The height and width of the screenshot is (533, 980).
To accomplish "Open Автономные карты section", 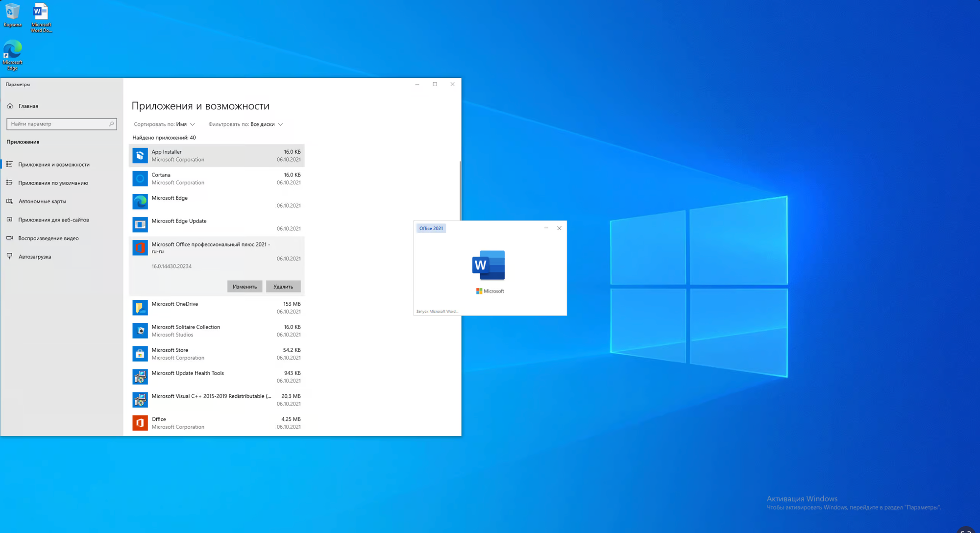I will pyautogui.click(x=42, y=201).
